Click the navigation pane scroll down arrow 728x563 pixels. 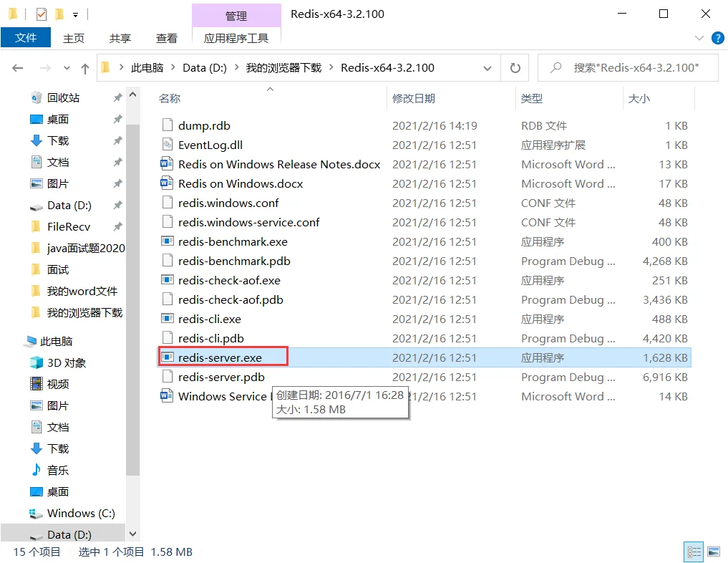[x=132, y=534]
